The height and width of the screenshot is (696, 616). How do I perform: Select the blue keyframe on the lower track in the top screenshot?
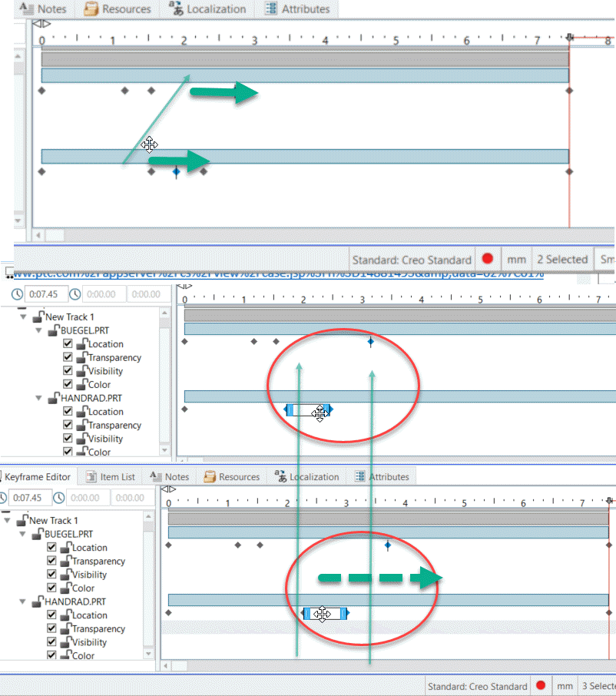[177, 171]
